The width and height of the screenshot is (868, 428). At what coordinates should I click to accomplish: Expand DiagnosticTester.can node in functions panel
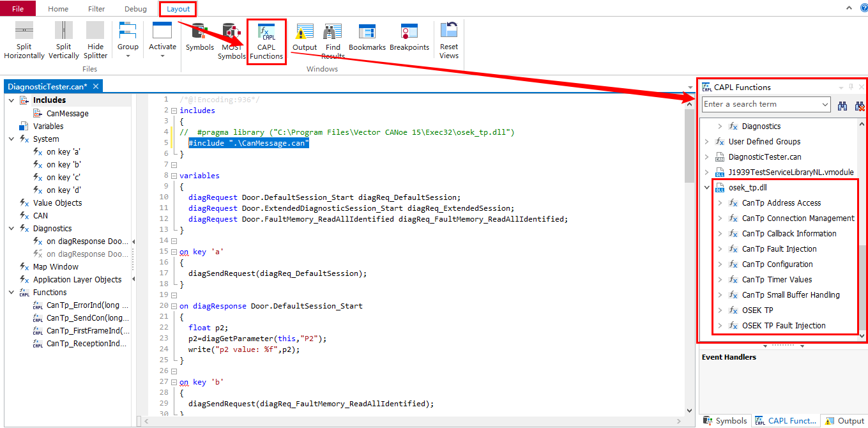click(706, 157)
